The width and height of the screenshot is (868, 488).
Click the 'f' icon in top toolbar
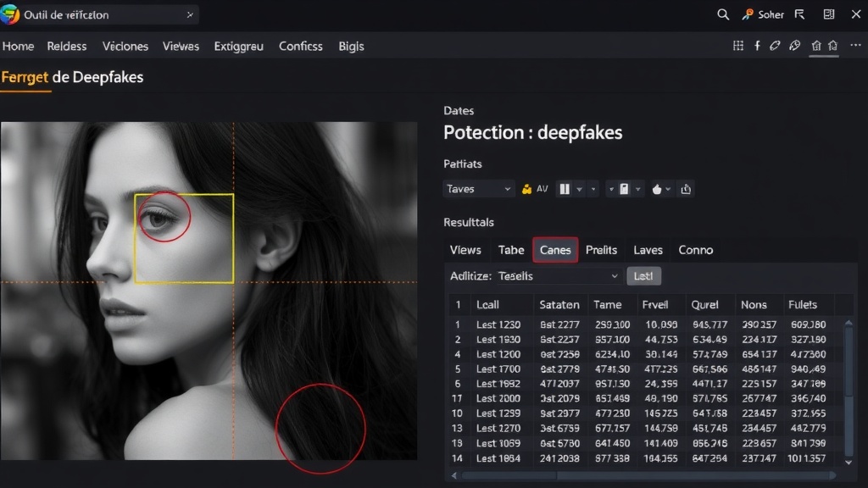click(x=757, y=46)
